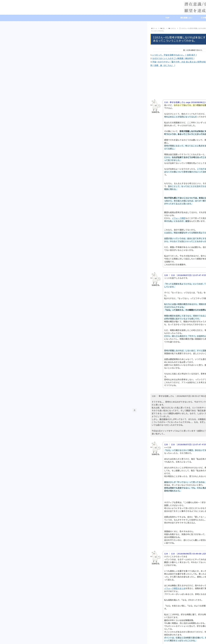Screen dimensions: 206x644
Task: Click the highlighted text 現実に現れる。
Action: 170,189
